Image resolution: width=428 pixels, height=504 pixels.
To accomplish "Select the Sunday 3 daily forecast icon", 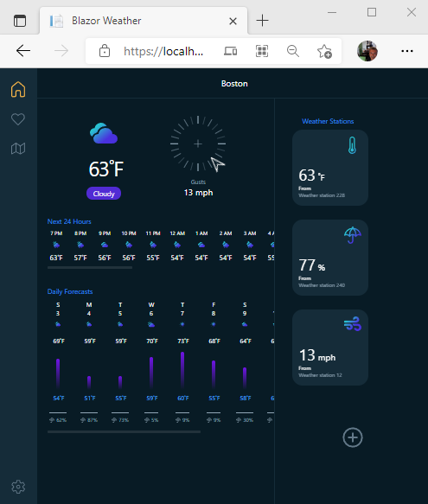I will (58, 324).
